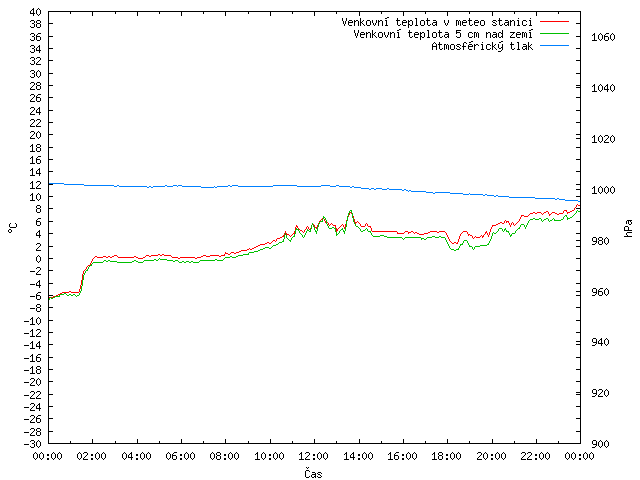This screenshot has width=640, height=480.
Task: Click the temperature axis label '30'
Action: click(x=36, y=74)
